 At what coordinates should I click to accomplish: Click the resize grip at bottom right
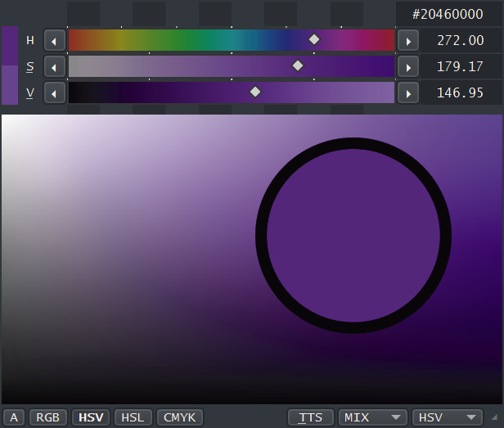494,417
